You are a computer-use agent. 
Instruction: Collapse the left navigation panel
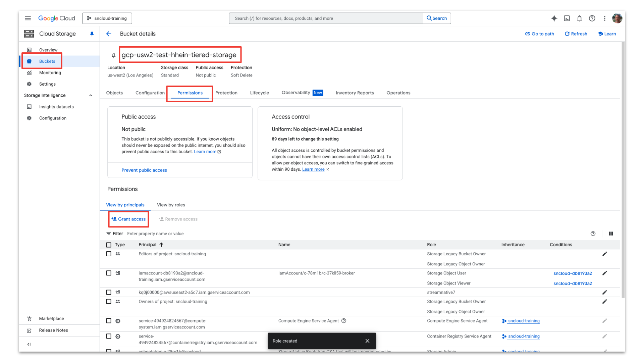tap(29, 344)
